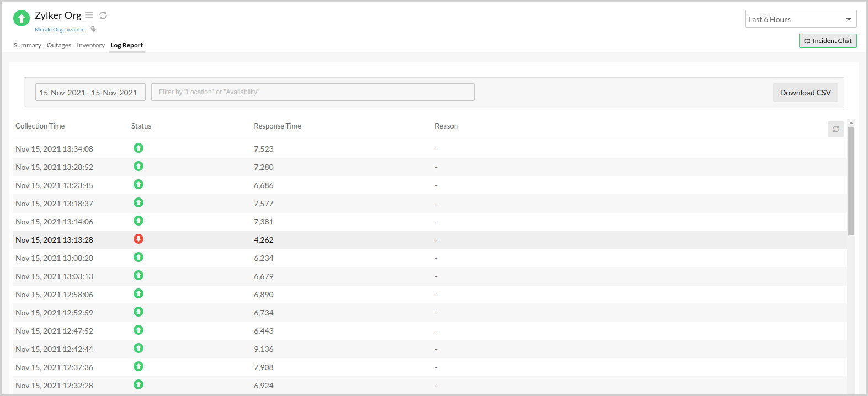Open the Last 6 Hours time range dropdown
Image resolution: width=868 pixels, height=396 pixels.
coord(801,19)
